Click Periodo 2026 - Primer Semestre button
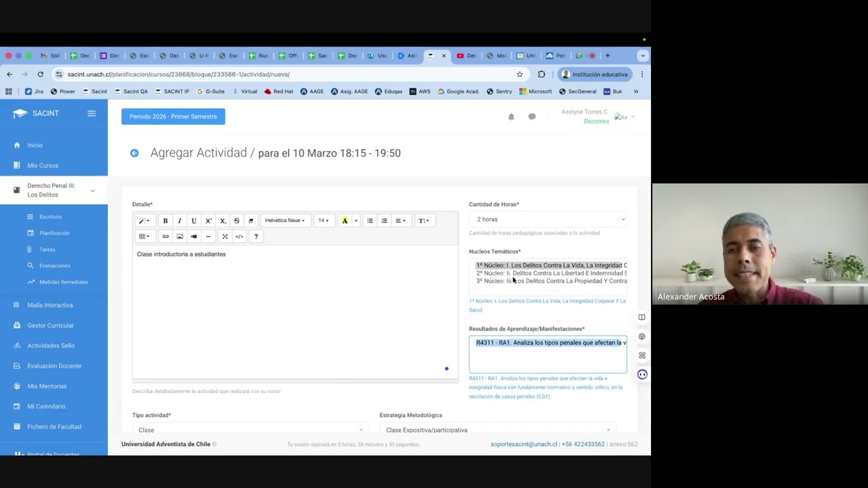 pos(173,117)
